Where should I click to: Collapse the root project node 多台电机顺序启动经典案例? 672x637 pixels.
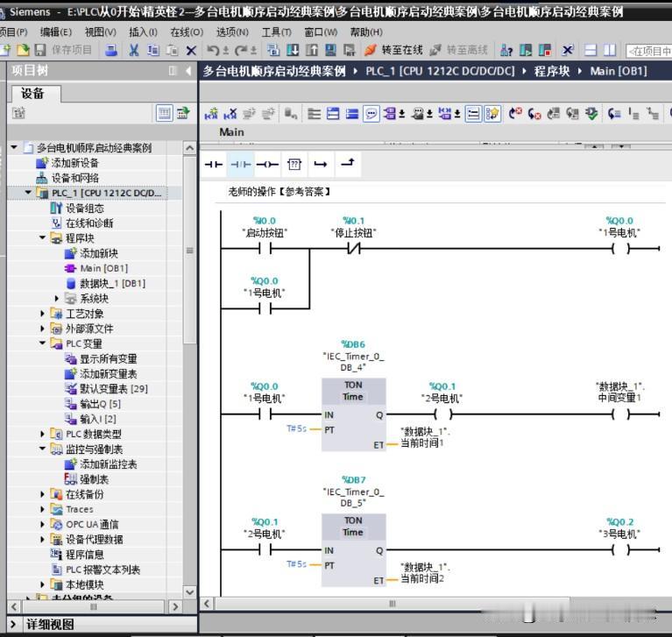point(14,147)
